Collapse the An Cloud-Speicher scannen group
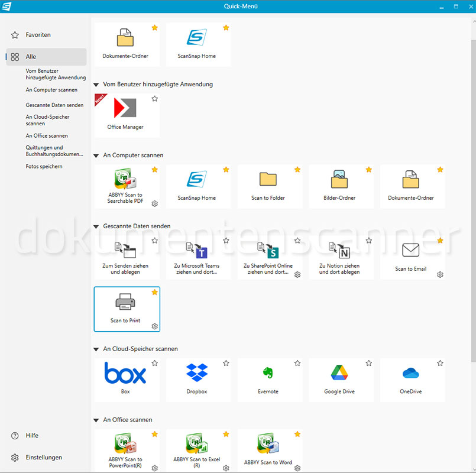This screenshot has height=473, width=476. click(x=97, y=349)
